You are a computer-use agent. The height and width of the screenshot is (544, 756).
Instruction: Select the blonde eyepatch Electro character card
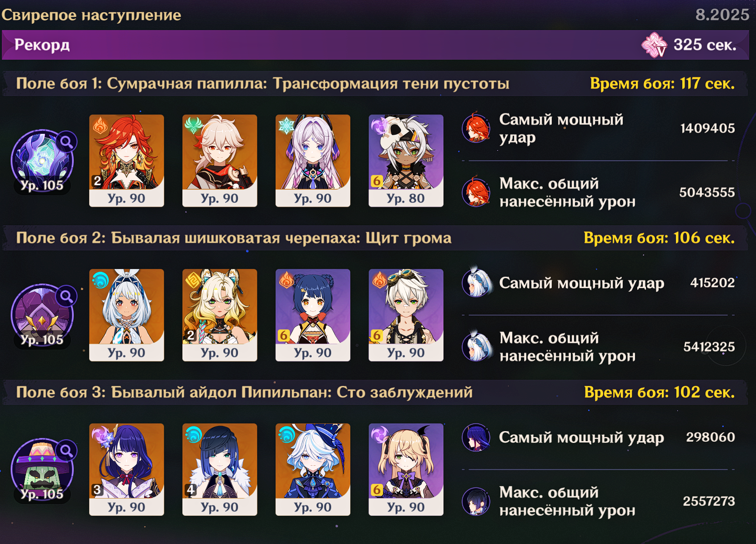click(406, 469)
